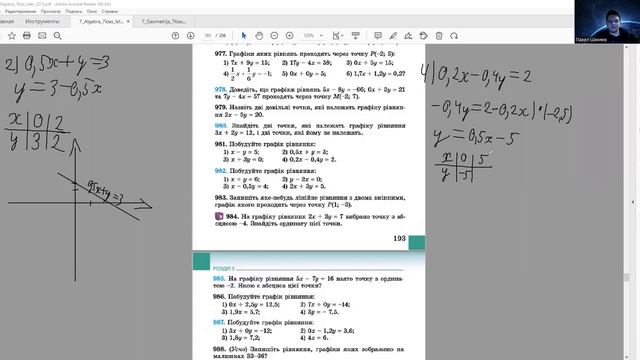Open the Справка menu
640x360 pixels.
(109, 11)
